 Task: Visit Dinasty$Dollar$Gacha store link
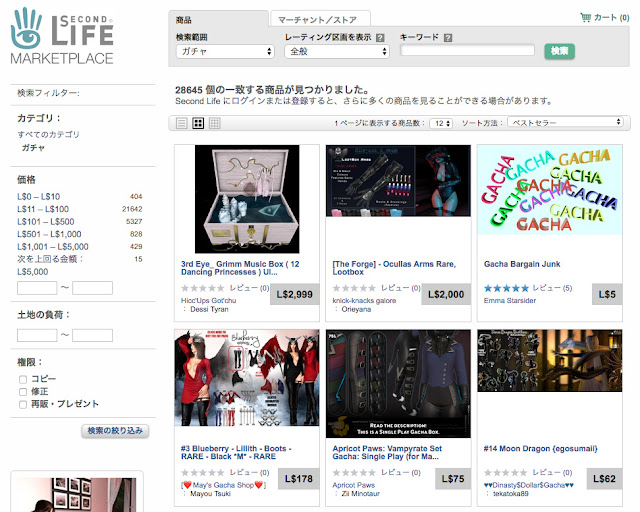point(529,485)
